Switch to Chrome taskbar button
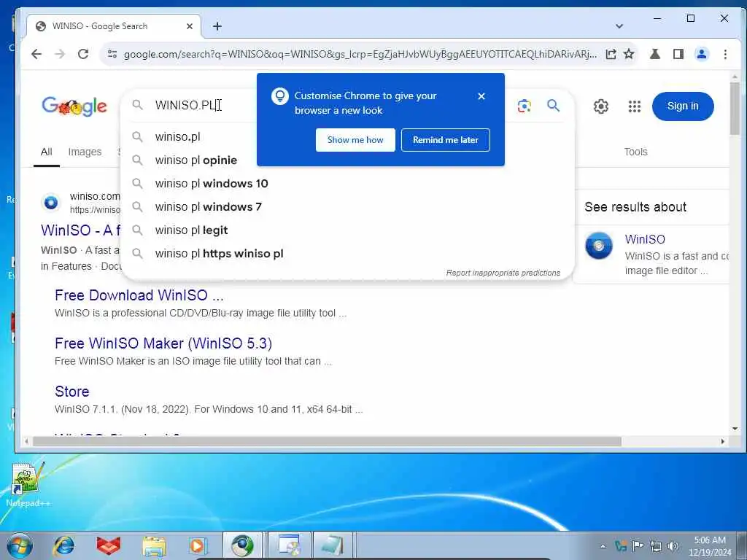The width and height of the screenshot is (747, 560). [242, 545]
